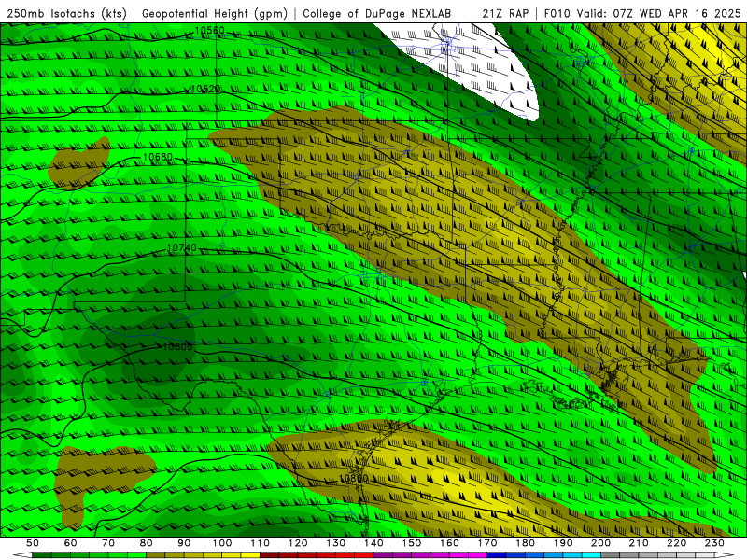Click the cyan swatch left of 200
This screenshot has width=747, height=560.
[591, 554]
